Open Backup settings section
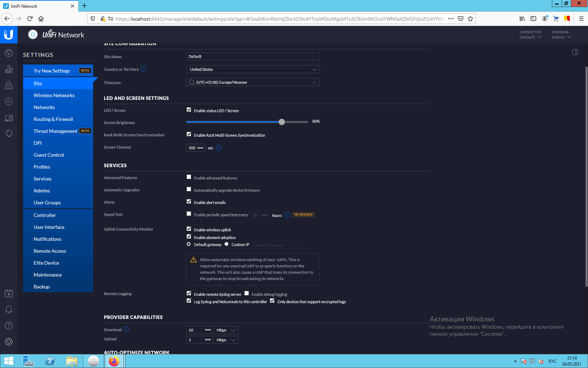 click(58, 287)
